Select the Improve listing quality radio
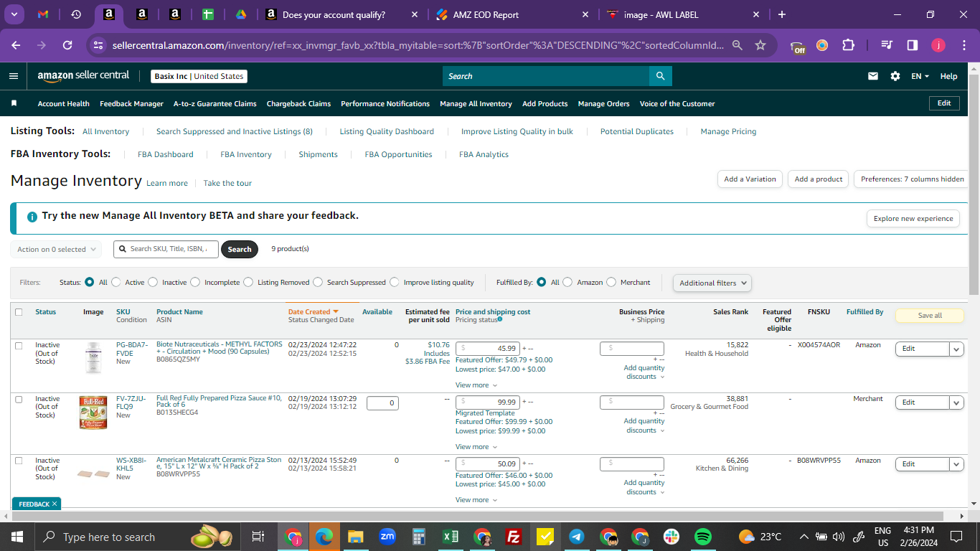The width and height of the screenshot is (980, 551). point(395,282)
